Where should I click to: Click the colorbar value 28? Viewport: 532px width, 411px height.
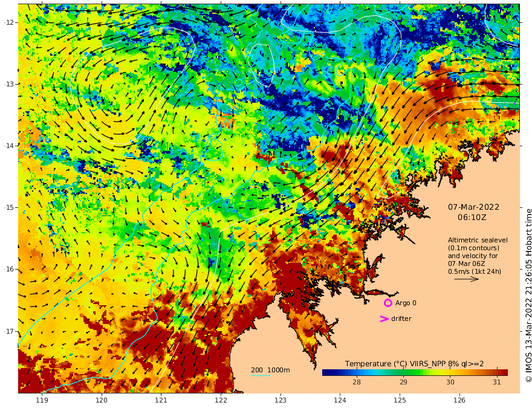click(x=357, y=382)
